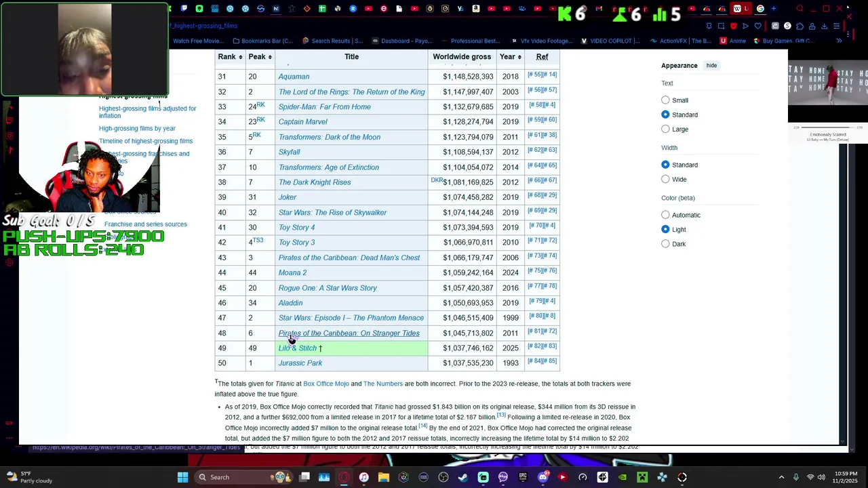
Task: Open The Dark Knight Rises link
Action: click(315, 182)
